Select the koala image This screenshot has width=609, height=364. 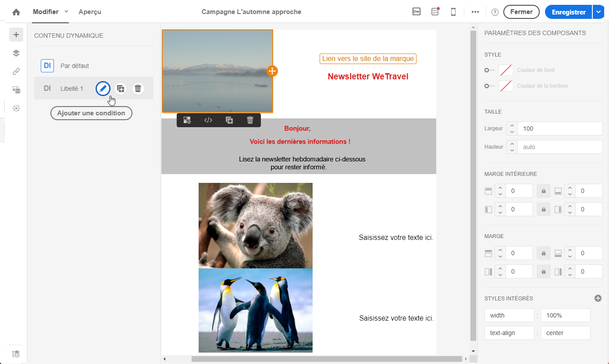coord(256,225)
